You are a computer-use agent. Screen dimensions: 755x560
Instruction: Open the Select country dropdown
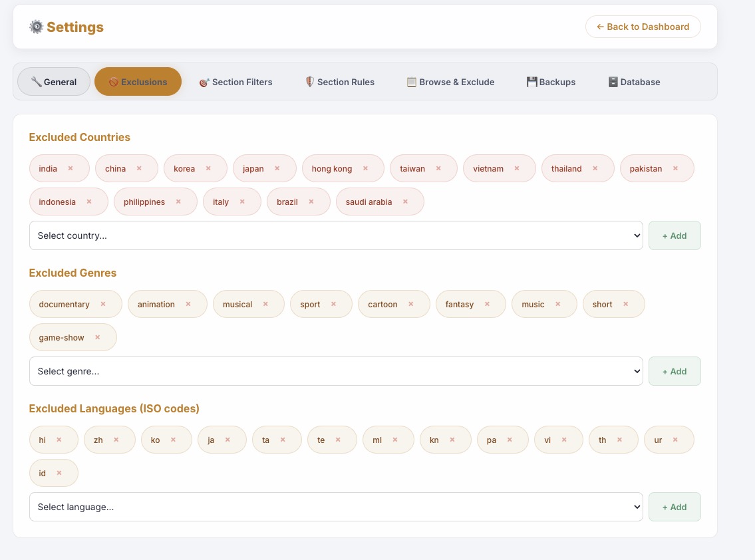click(x=336, y=235)
